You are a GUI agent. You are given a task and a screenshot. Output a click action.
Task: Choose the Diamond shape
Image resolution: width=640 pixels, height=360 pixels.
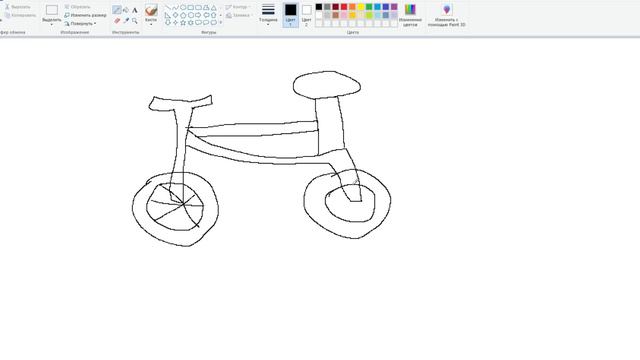176,15
